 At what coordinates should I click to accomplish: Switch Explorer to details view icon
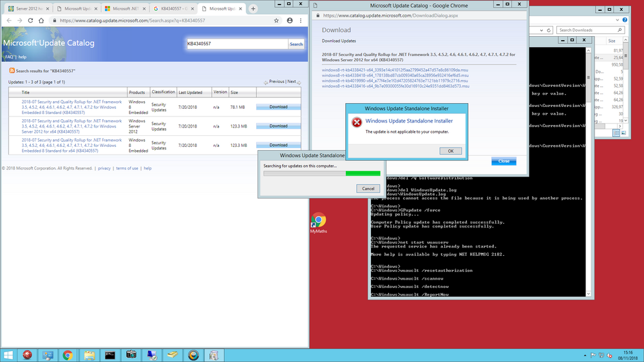(x=616, y=133)
